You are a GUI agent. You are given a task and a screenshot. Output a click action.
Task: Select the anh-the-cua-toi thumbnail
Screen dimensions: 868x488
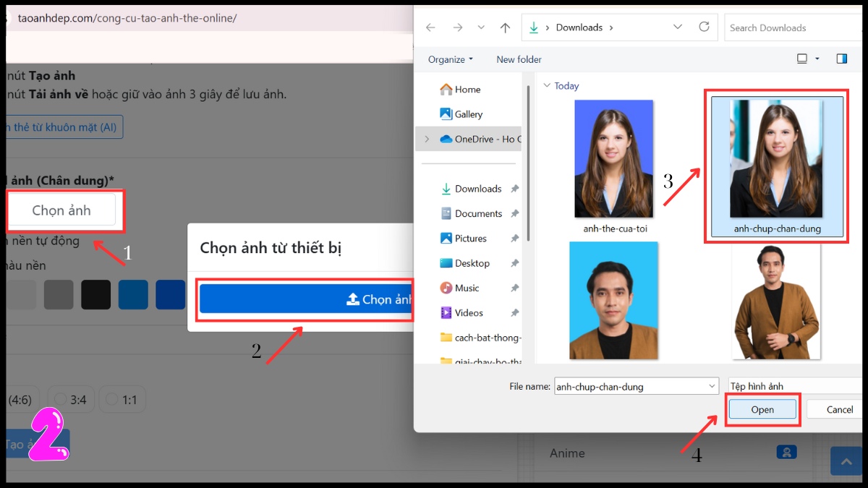(x=613, y=158)
